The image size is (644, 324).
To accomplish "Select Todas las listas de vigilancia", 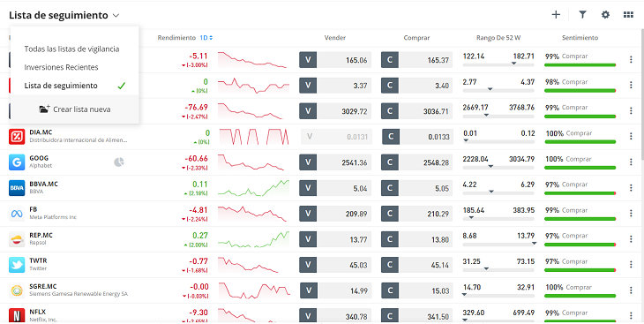I will click(71, 49).
